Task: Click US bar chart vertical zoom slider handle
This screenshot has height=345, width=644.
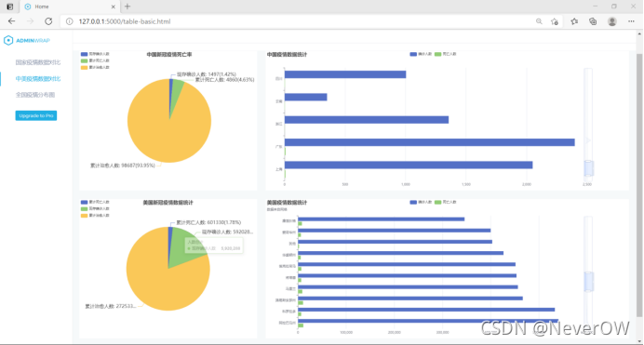Action: 588,282
